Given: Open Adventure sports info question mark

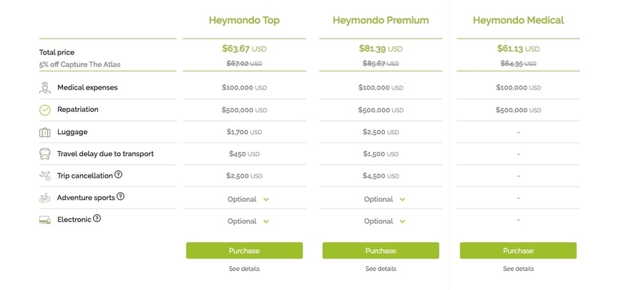Looking at the screenshot, I should [121, 196].
